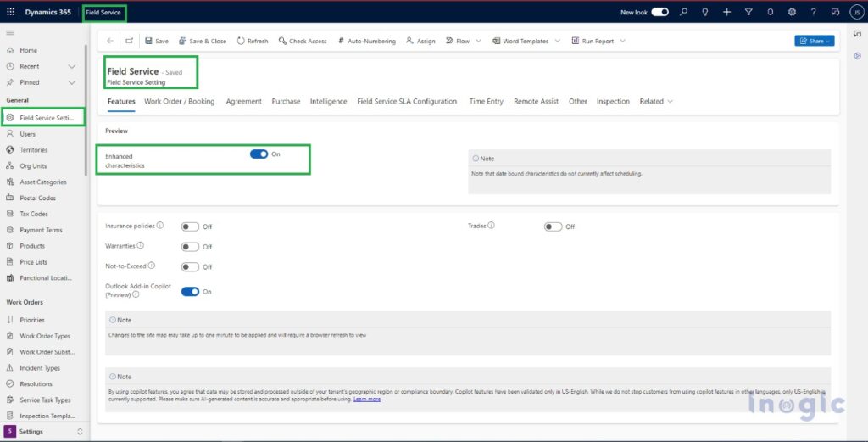
Task: Enable the Warranties toggle
Action: [x=190, y=247]
